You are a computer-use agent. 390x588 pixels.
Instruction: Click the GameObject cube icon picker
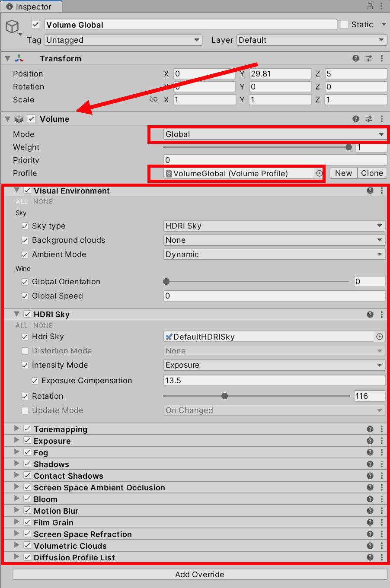click(x=13, y=27)
